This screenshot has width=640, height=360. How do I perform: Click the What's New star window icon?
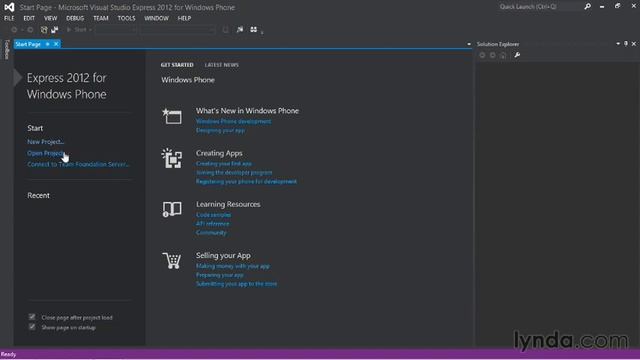point(172,116)
